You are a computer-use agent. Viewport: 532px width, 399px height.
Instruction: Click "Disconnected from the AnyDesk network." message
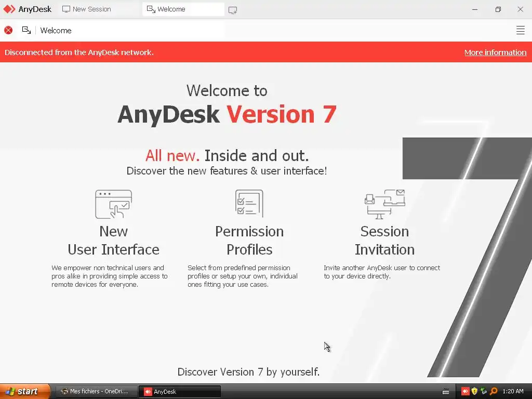click(79, 52)
